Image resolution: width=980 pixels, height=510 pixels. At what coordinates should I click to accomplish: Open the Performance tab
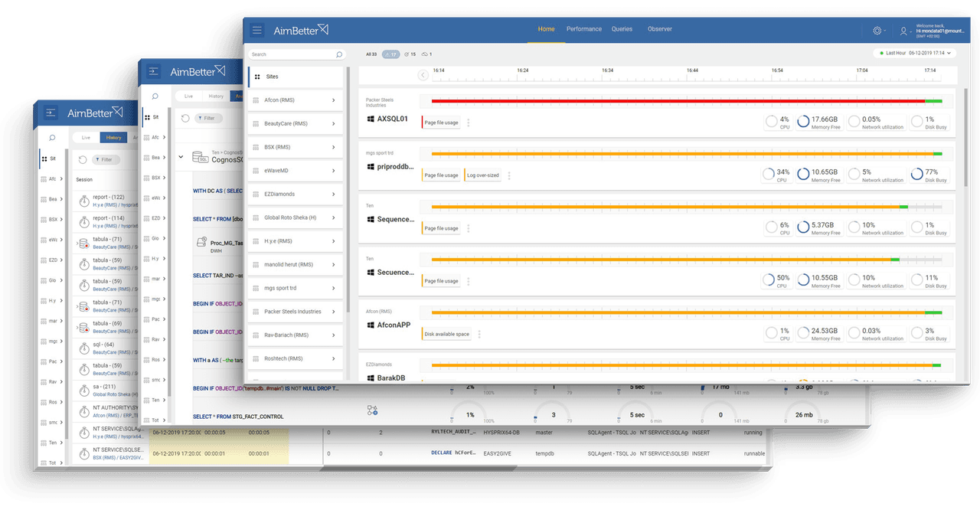pyautogui.click(x=584, y=29)
